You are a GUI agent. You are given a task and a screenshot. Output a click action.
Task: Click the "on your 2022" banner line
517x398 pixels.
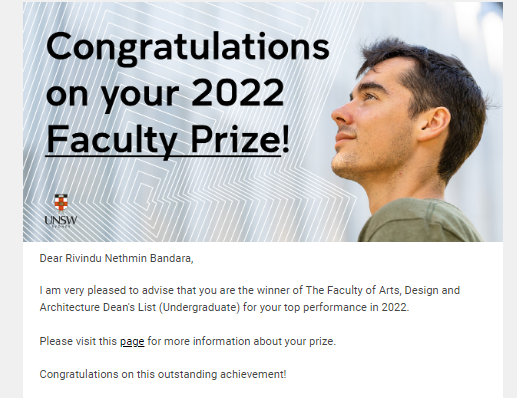tap(165, 94)
